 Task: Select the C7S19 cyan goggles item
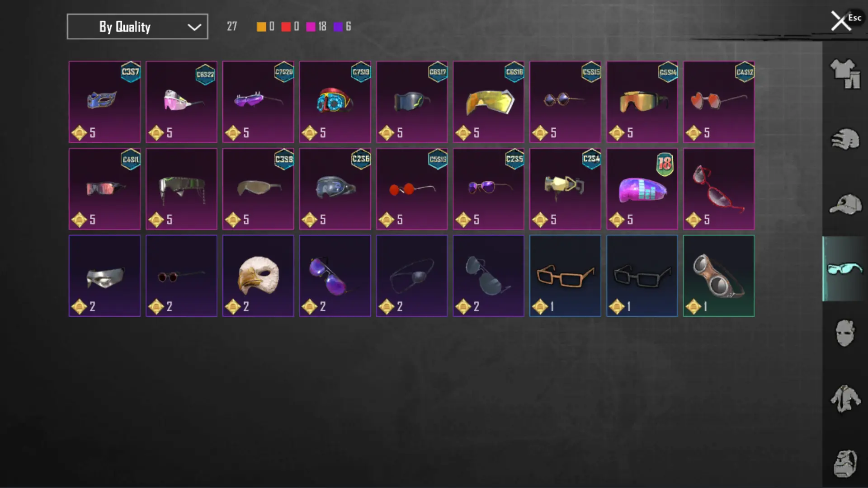(335, 102)
